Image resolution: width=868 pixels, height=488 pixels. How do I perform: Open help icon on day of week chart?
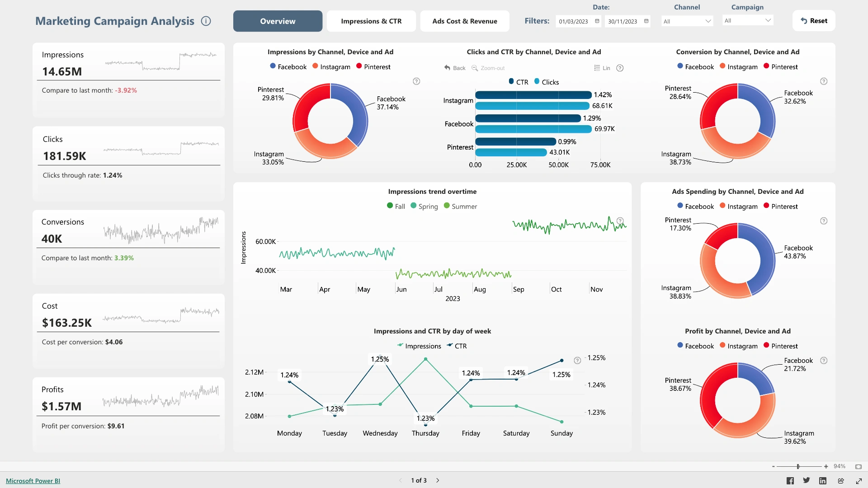[x=577, y=361]
